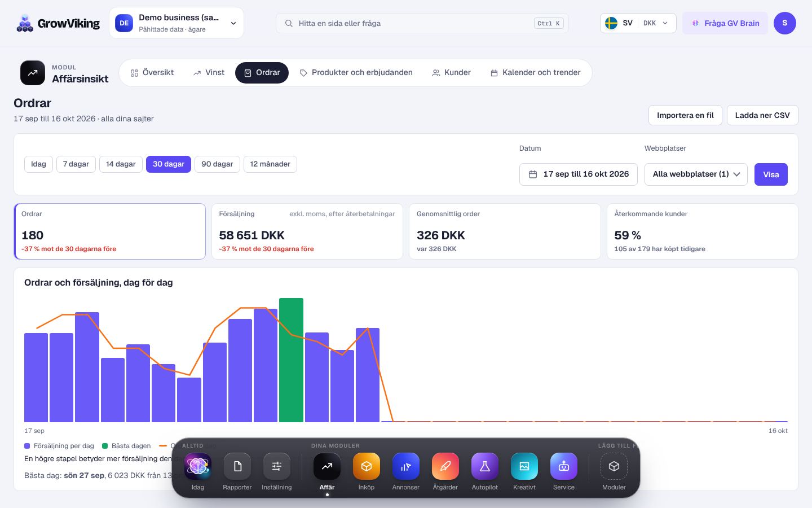Click the green best-day bar in chart
The width and height of the screenshot is (812, 508).
pos(291,360)
